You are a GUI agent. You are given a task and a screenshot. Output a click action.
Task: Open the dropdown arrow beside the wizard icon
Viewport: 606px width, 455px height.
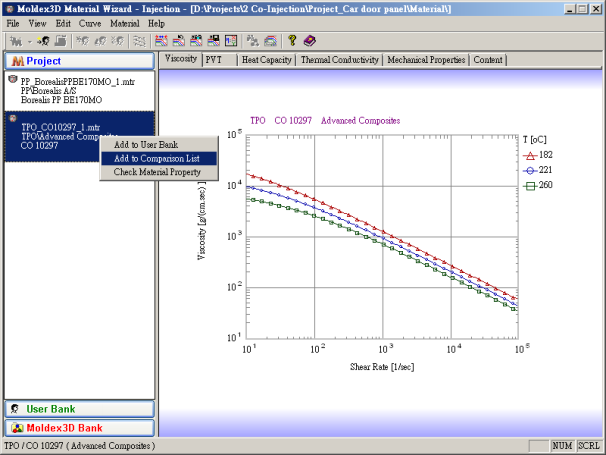[x=30, y=41]
